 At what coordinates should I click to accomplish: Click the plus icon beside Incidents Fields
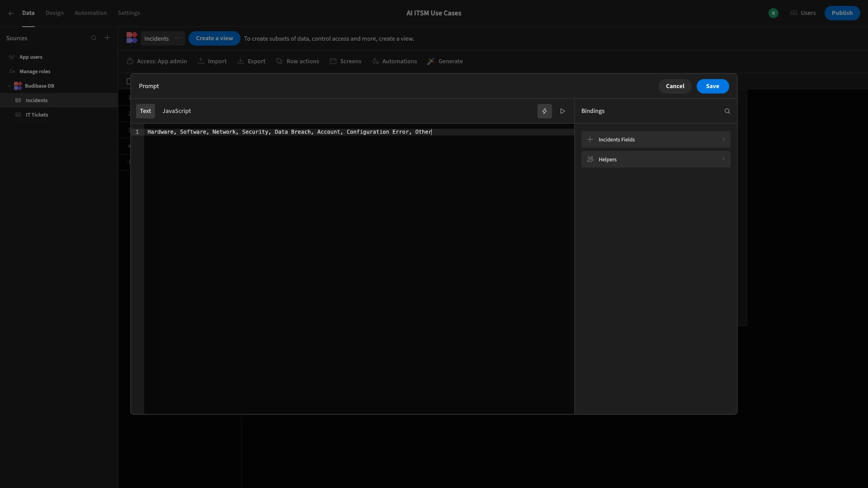[590, 140]
